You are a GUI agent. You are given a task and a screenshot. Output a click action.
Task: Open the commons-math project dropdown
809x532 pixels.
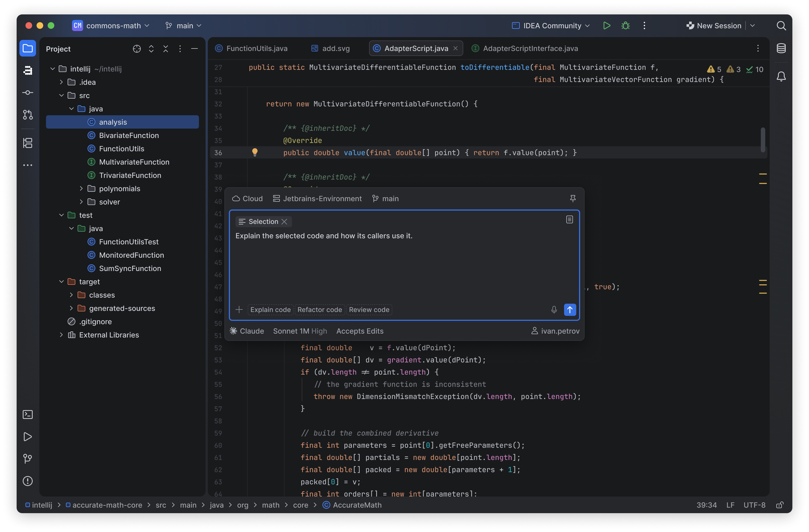click(111, 25)
